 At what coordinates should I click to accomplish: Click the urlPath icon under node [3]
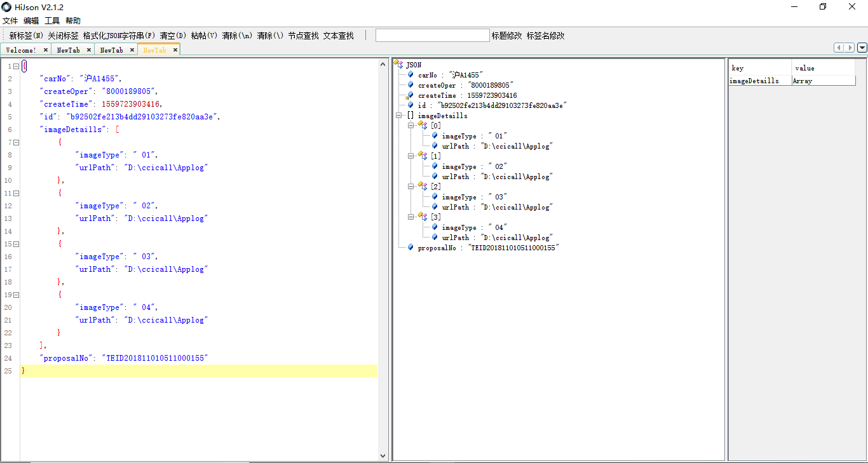pyautogui.click(x=435, y=238)
